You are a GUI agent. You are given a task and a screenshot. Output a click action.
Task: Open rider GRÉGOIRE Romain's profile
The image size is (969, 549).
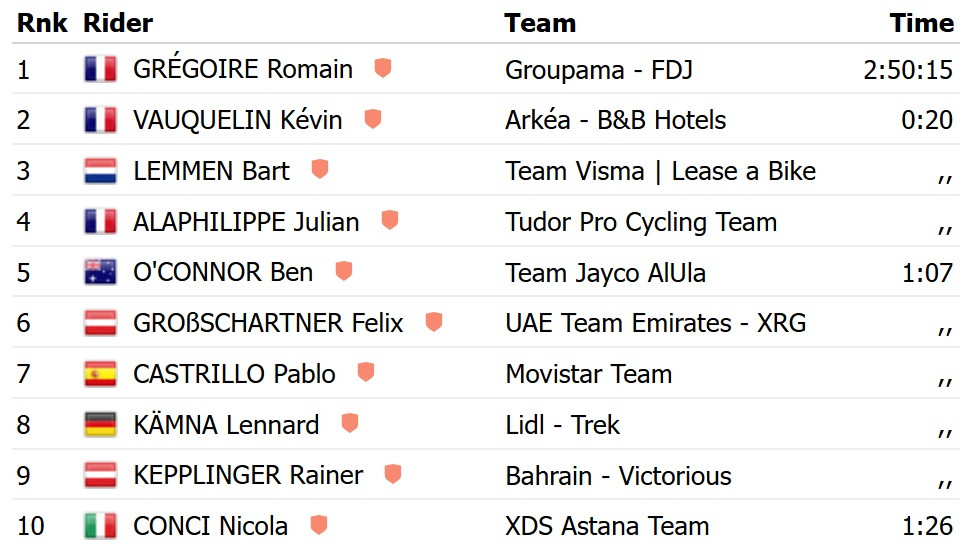tap(242, 69)
